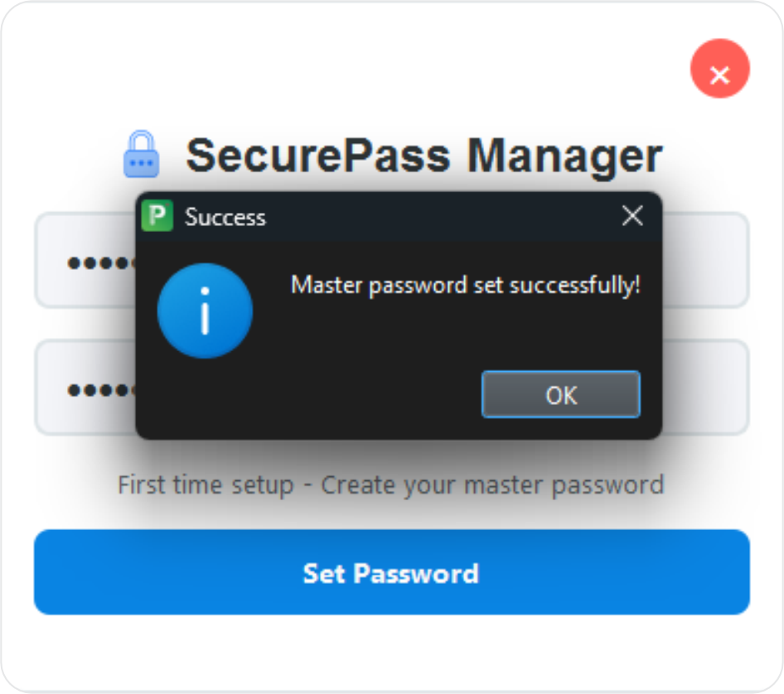Viewport: 784px width, 694px height.
Task: Close the SecurePass Manager window
Action: (719, 69)
